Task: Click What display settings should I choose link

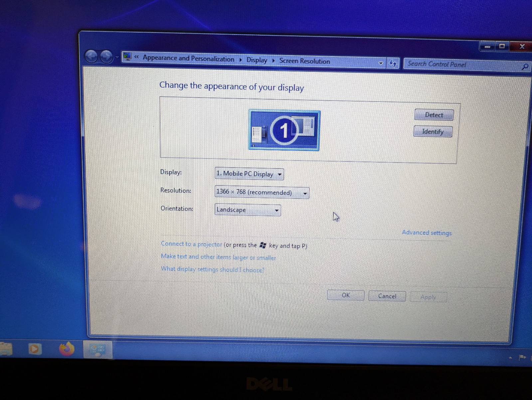Action: tap(212, 269)
